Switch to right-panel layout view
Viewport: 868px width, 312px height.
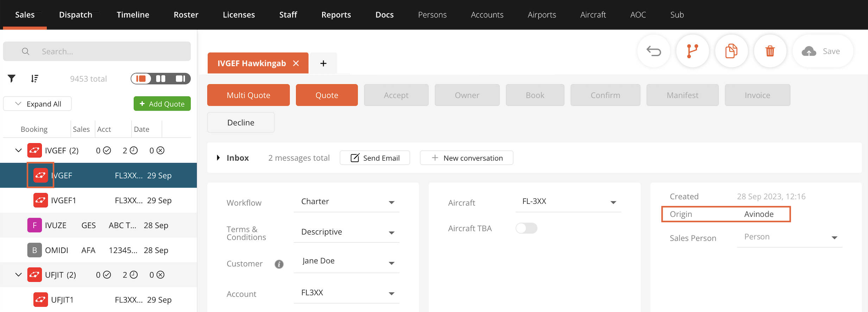coord(181,79)
